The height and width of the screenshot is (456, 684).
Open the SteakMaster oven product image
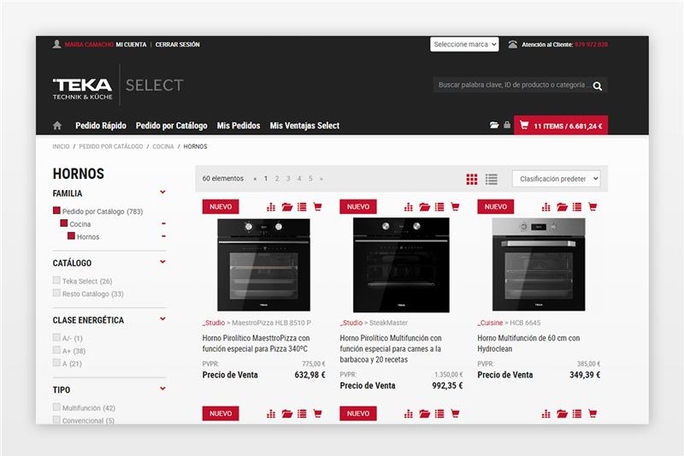coord(401,265)
